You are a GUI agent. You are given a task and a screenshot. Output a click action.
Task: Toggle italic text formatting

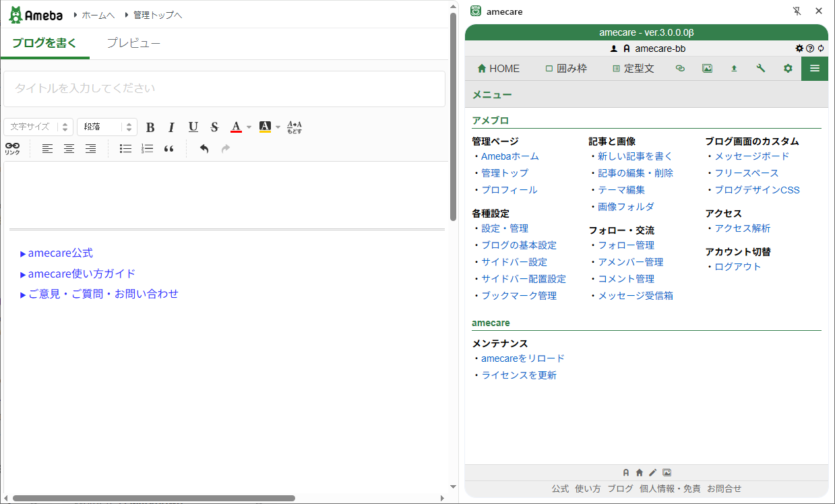point(171,127)
